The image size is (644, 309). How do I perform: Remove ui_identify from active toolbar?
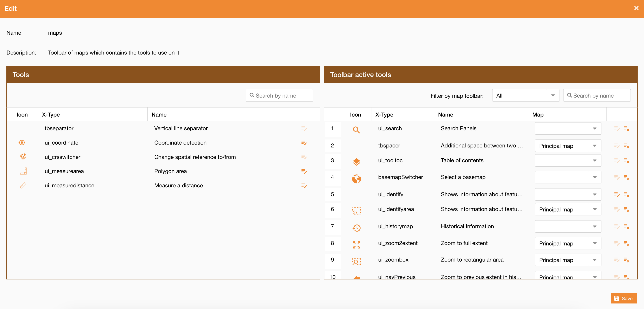(627, 195)
